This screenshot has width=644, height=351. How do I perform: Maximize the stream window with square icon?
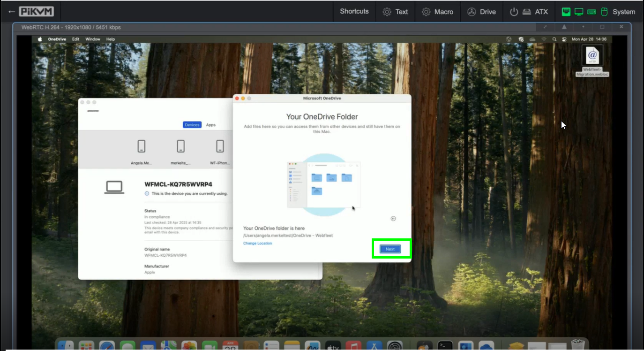(x=602, y=27)
